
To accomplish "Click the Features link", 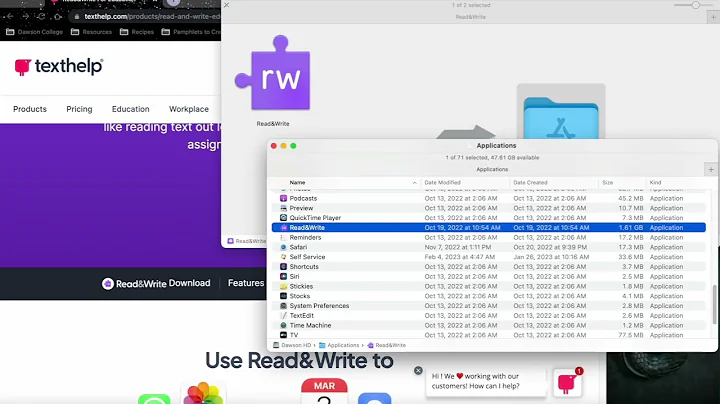I will click(x=246, y=283).
